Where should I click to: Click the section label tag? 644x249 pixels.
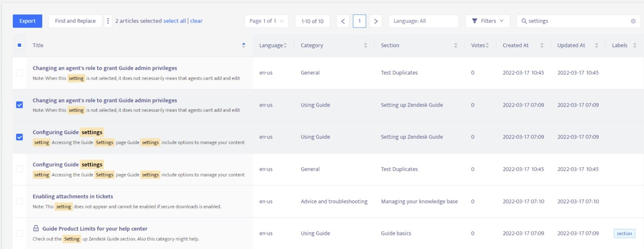tap(624, 233)
